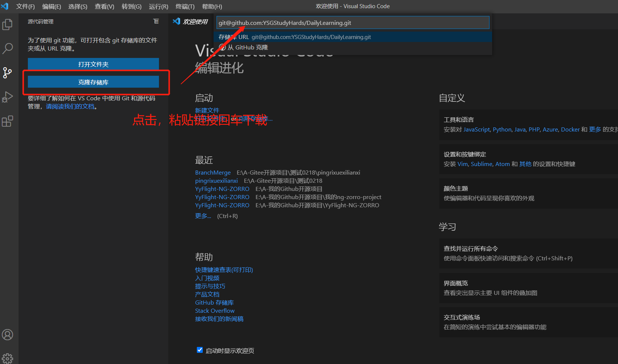
Task: Open the Extensions view icon
Action: tap(7, 121)
